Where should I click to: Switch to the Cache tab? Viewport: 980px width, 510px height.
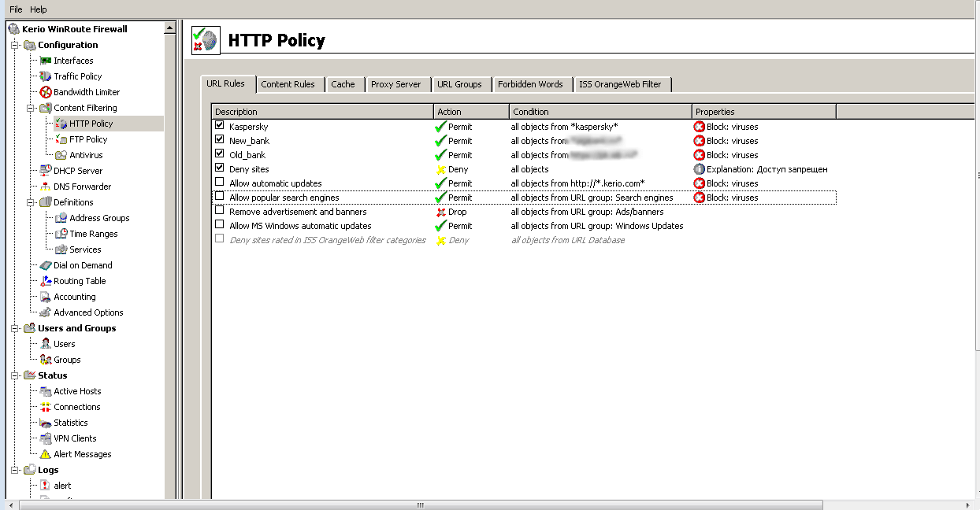coord(343,84)
